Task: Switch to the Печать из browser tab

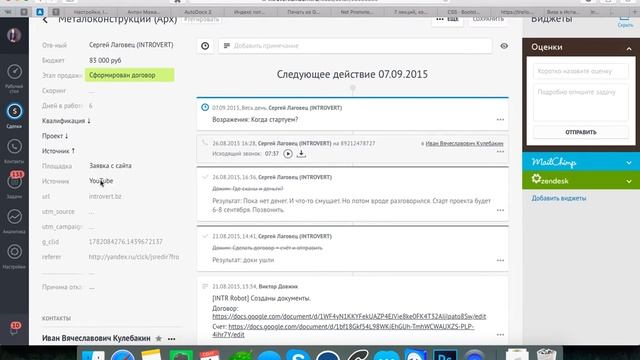Action: pyautogui.click(x=303, y=12)
